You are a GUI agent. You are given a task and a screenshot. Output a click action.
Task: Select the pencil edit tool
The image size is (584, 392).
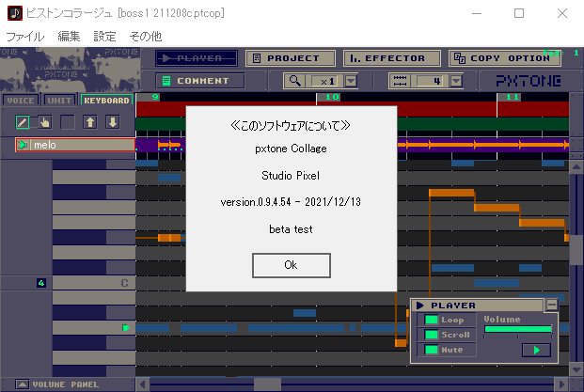click(x=23, y=122)
